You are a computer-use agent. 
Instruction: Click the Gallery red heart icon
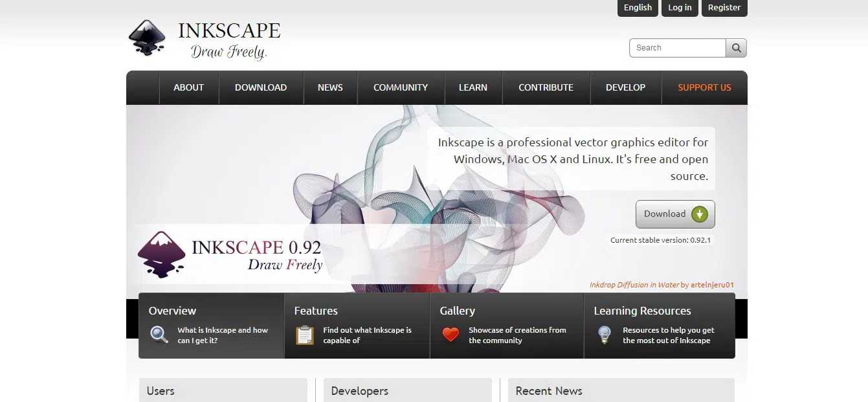tap(451, 335)
